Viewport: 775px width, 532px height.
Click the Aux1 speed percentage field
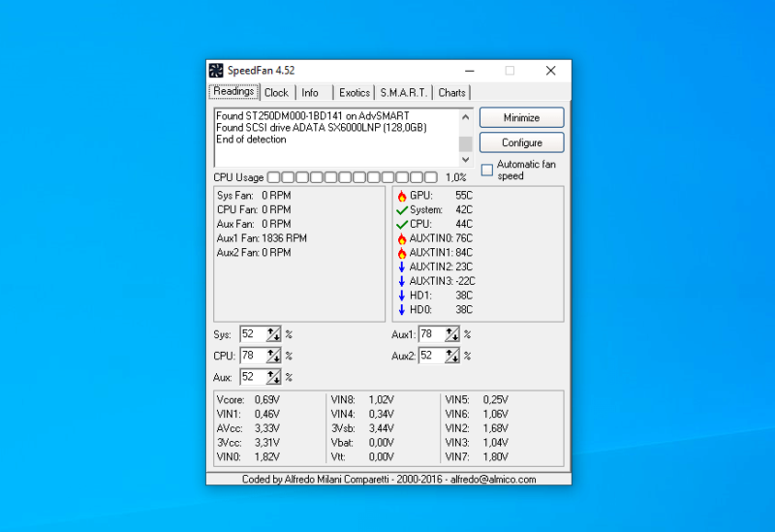tap(431, 334)
